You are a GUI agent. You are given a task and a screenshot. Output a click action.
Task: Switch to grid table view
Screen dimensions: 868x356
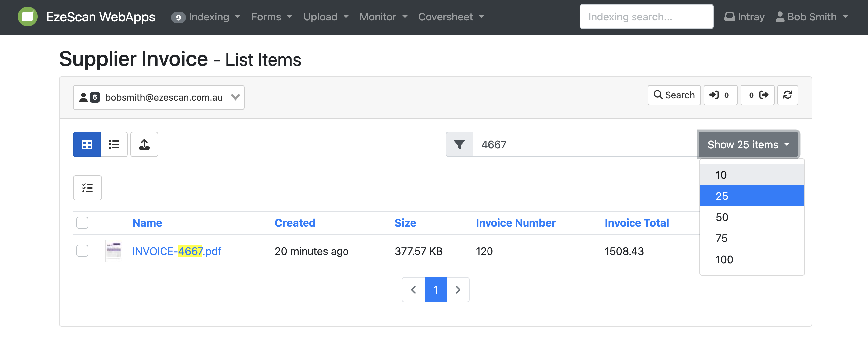click(87, 145)
